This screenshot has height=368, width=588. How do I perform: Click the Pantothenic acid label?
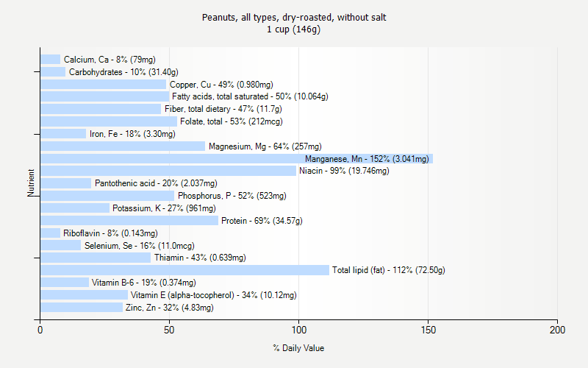pyautogui.click(x=156, y=183)
